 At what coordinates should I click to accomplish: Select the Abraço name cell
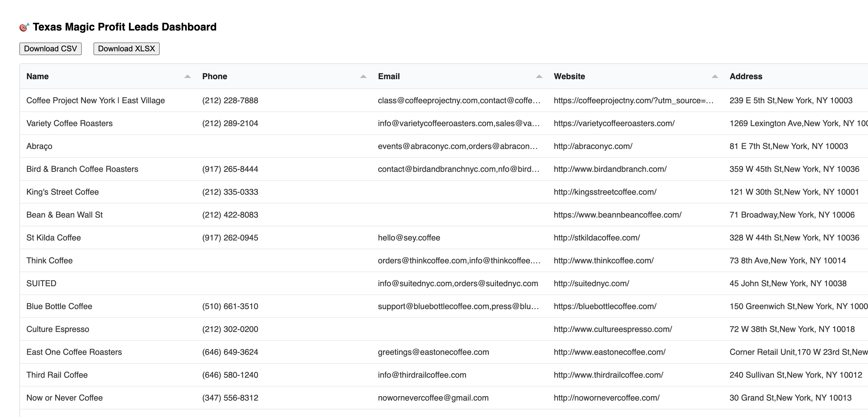point(108,146)
